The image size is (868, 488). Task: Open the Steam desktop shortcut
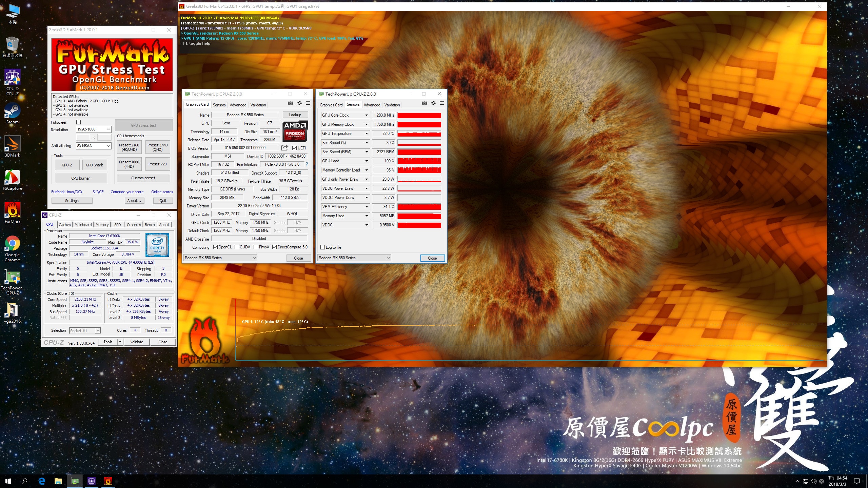[13, 114]
